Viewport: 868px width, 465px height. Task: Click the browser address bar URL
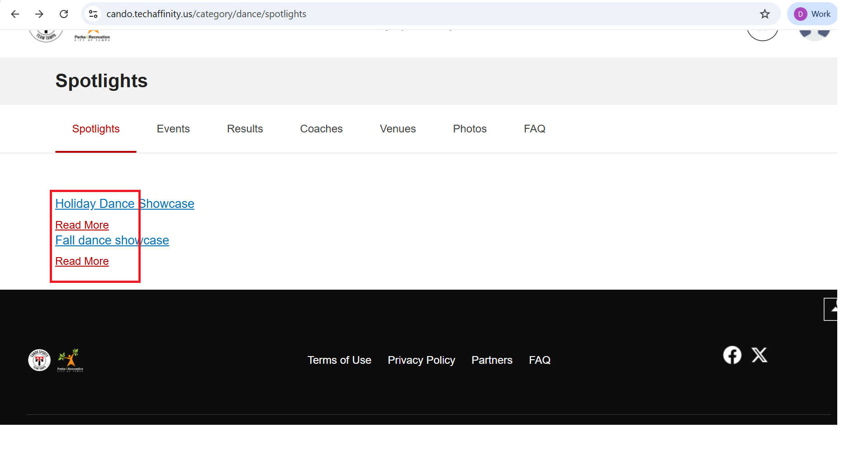[x=206, y=14]
